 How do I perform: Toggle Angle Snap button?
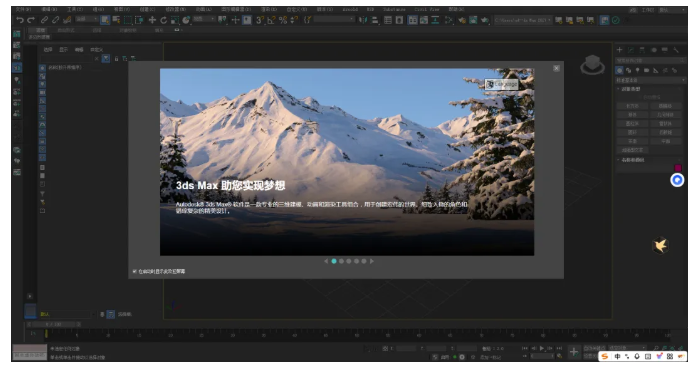point(271,20)
